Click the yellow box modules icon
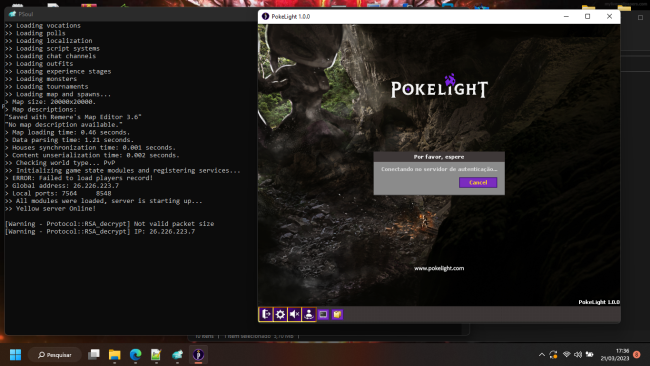This screenshot has height=366, width=650. (x=337, y=315)
